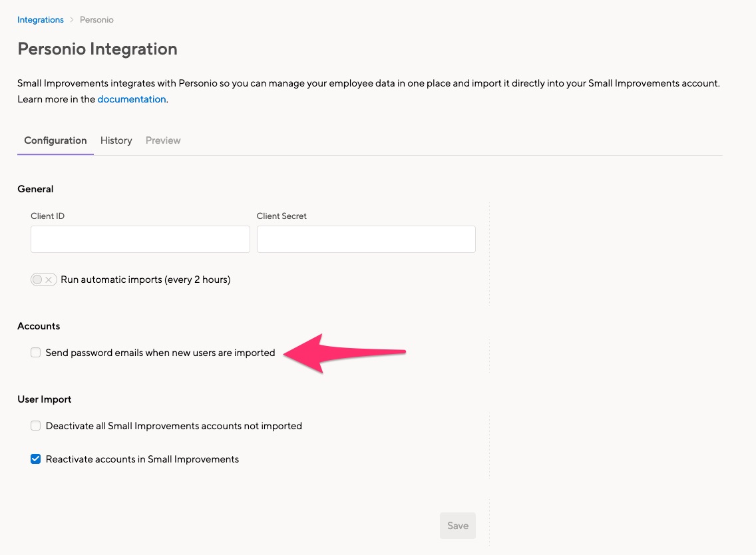Click the X icon on the imports switch
756x555 pixels.
click(49, 279)
